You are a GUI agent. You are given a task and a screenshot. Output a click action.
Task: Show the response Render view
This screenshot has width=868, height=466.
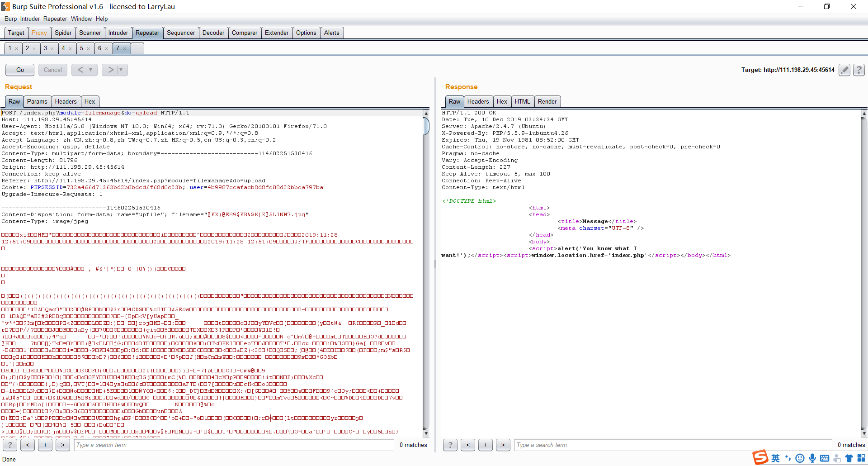[547, 101]
